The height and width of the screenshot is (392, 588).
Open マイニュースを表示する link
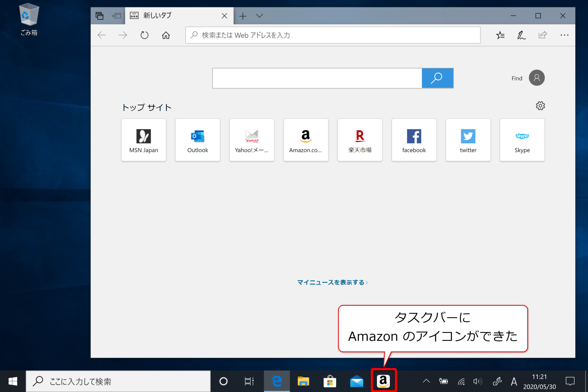(332, 282)
